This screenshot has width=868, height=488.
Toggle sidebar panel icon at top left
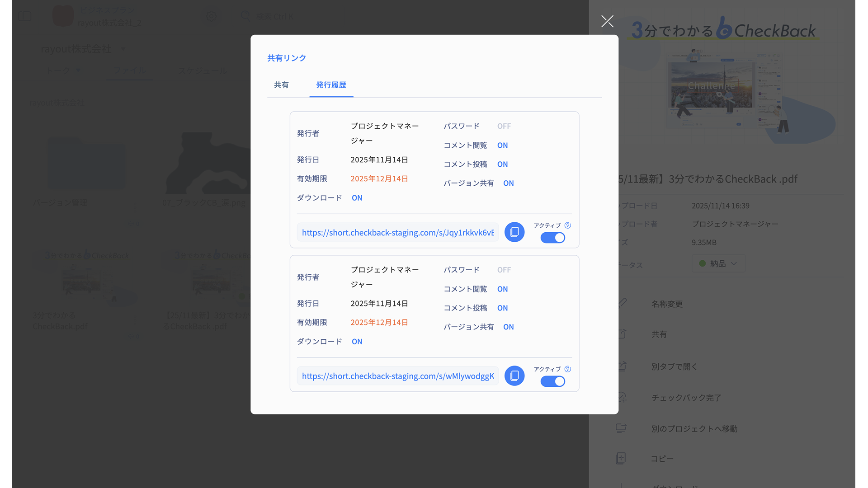[25, 17]
